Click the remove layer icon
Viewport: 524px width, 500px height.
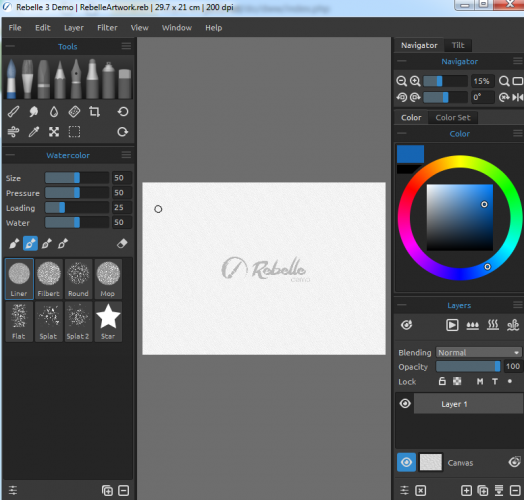tap(515, 491)
